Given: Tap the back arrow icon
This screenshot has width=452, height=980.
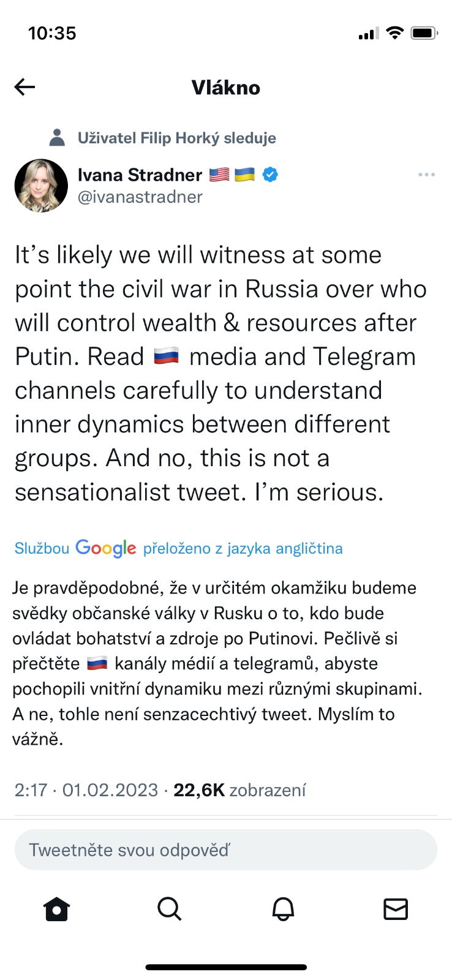Looking at the screenshot, I should click(24, 88).
